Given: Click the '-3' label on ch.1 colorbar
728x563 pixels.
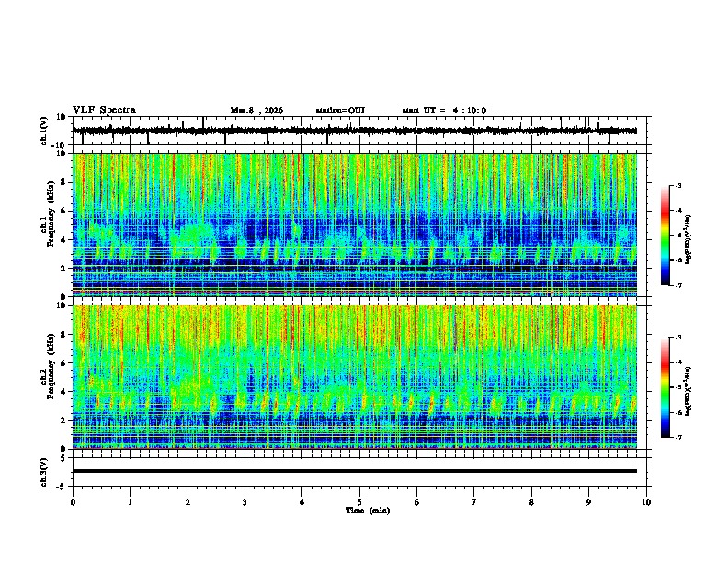Looking at the screenshot, I should pyautogui.click(x=677, y=185).
